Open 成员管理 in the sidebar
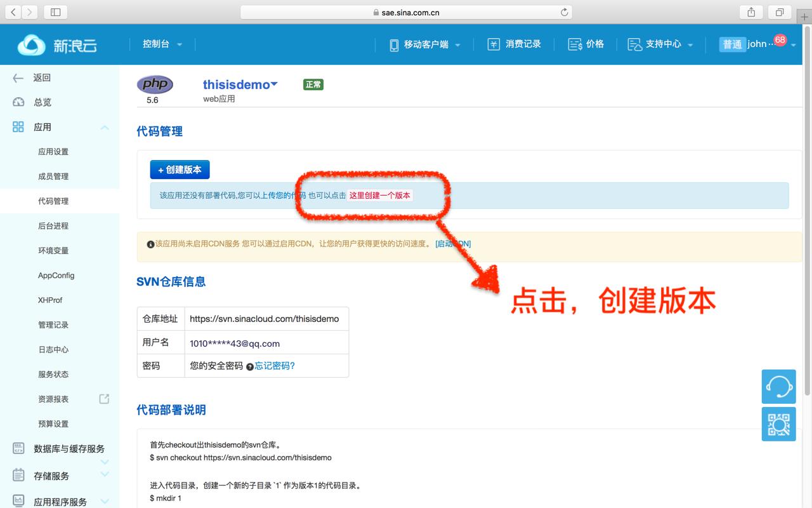The width and height of the screenshot is (812, 508). click(x=53, y=177)
